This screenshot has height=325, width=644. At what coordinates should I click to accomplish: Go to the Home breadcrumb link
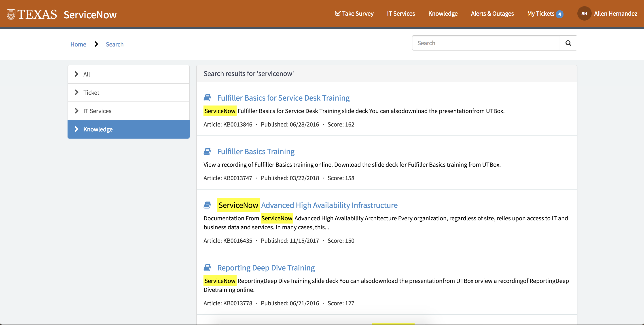click(78, 44)
